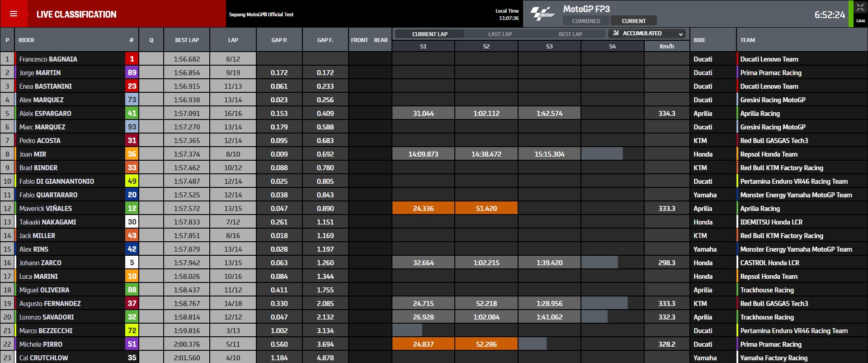Select rider Brad BINDER
Viewport: 868px width, 363px height.
(38, 168)
